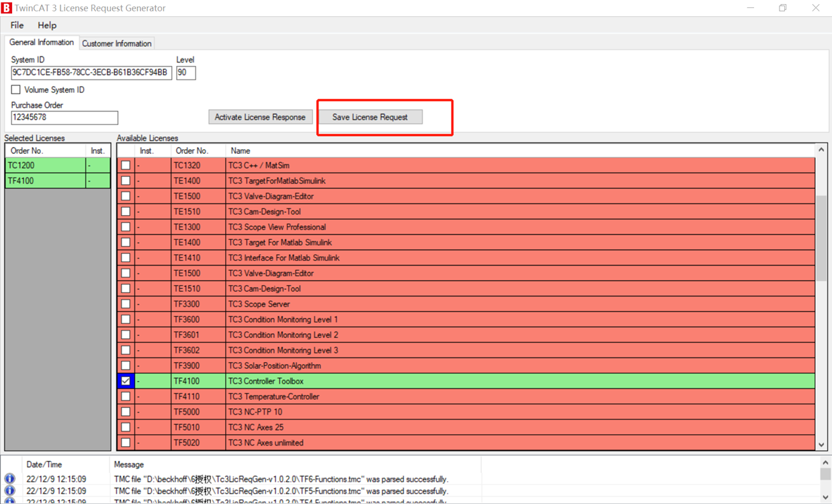Click into the System ID field
Image resolution: width=832 pixels, height=504 pixels.
[x=91, y=73]
